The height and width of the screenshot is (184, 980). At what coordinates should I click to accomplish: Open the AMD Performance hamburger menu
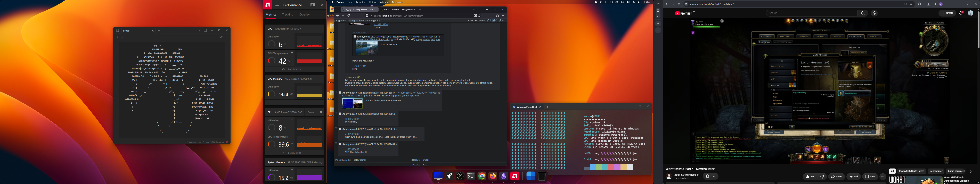(x=277, y=5)
